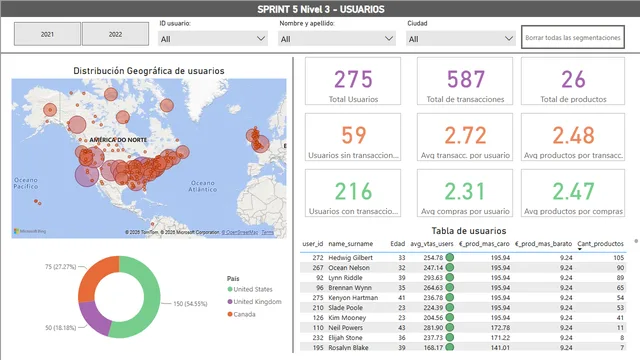Click the Avg productos por compras card

[573, 193]
